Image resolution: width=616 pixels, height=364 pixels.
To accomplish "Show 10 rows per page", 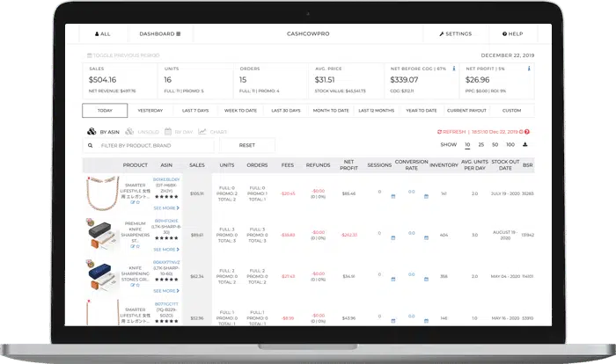I will pos(467,144).
